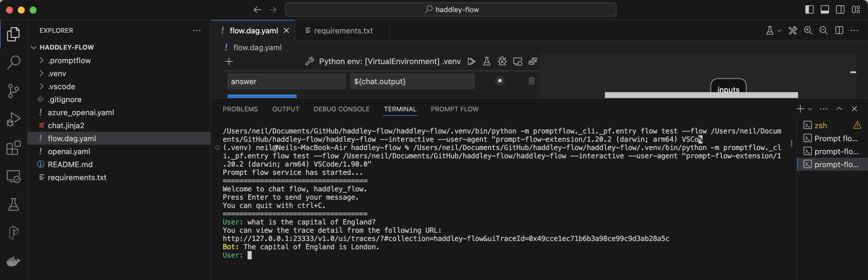Switch to the requirements.txt editor tab
Image resolution: width=868 pixels, height=280 pixels.
coord(343,30)
